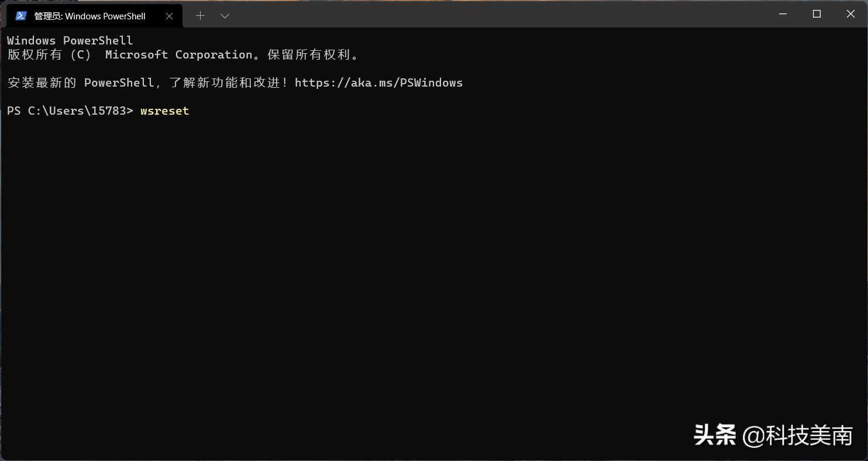Click the Windows PowerShell header line

(70, 40)
